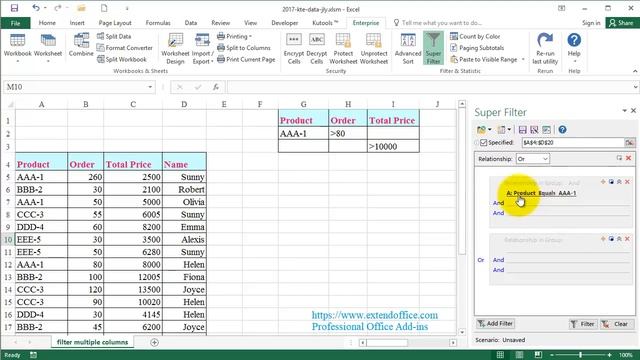Select the cell with total price 13500
640x360 pixels.
click(x=133, y=290)
